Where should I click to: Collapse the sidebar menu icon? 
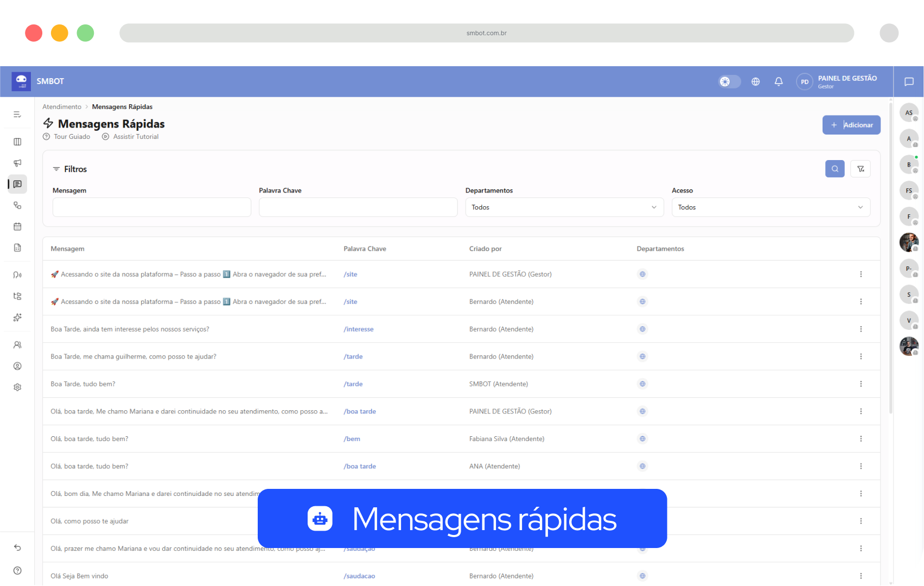[17, 114]
